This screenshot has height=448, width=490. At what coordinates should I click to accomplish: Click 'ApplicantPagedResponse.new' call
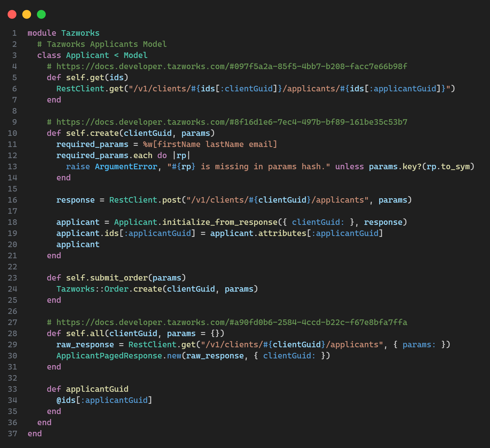click(x=119, y=356)
